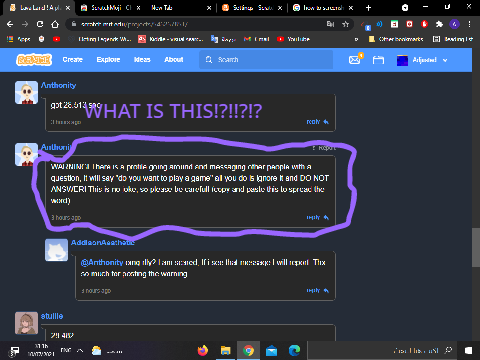This screenshot has width=480, height=360.
Task: Open the Explore page
Action: (108, 60)
